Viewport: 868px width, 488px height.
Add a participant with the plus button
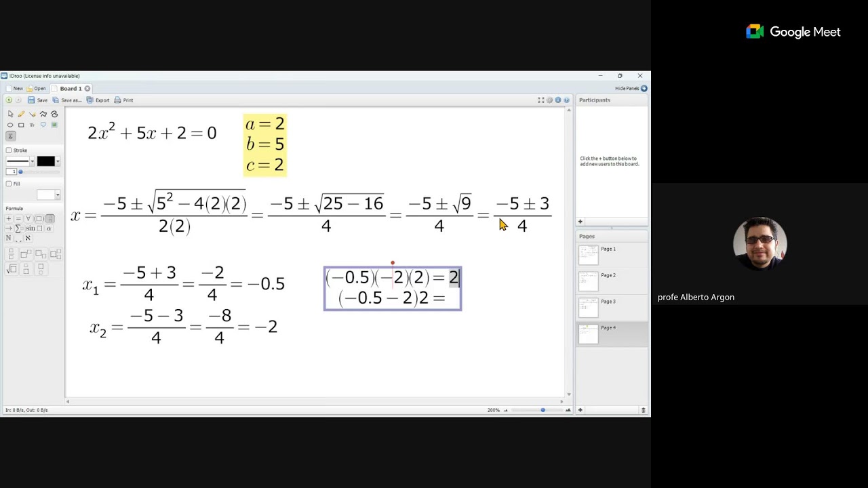point(580,222)
